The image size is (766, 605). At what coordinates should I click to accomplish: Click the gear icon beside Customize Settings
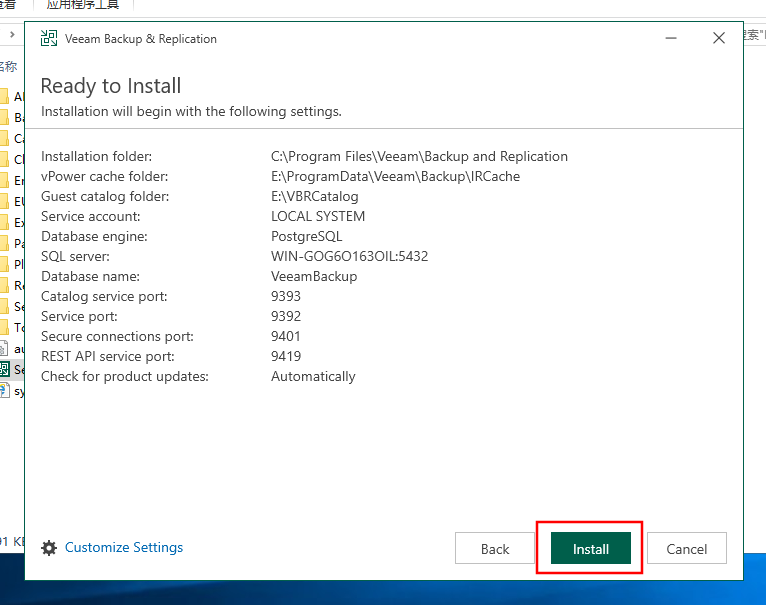[49, 548]
